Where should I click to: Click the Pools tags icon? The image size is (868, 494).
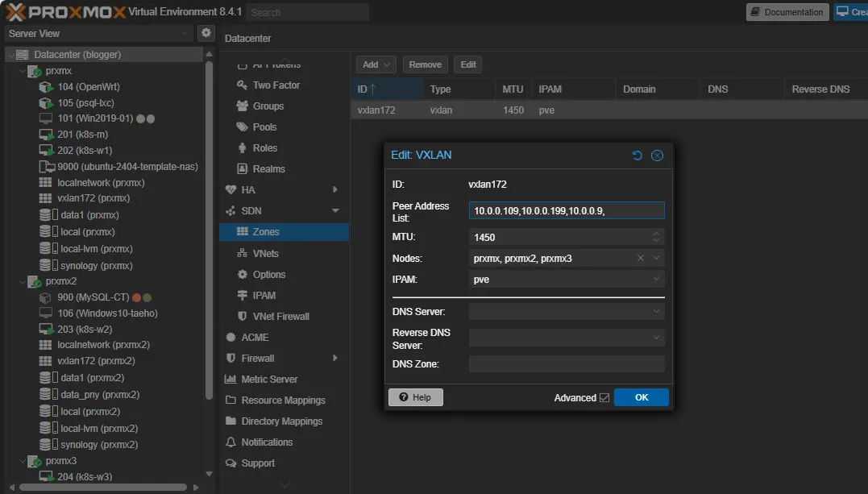(x=242, y=127)
